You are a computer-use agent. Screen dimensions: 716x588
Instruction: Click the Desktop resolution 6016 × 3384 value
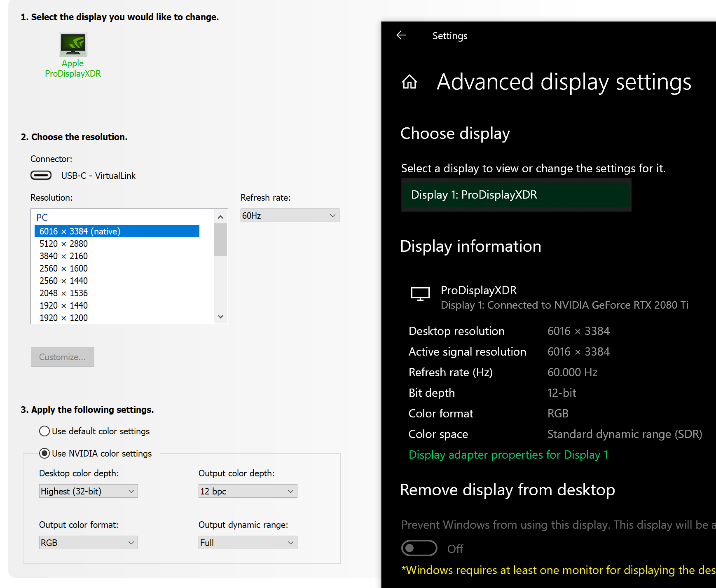[578, 331]
